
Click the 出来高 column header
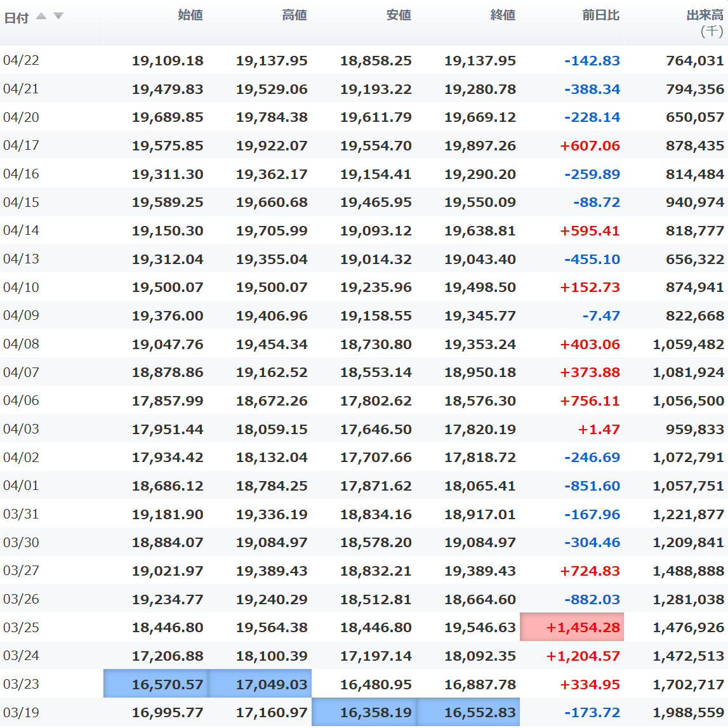(x=705, y=15)
